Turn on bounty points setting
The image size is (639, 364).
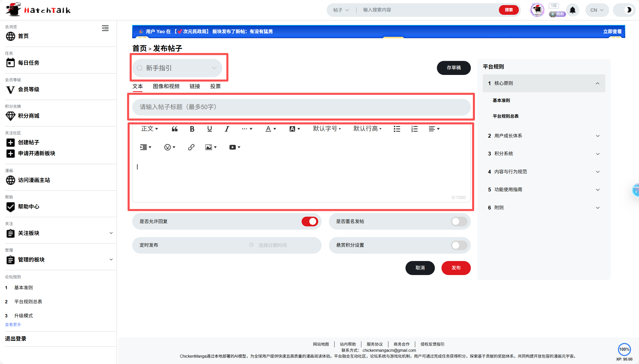[x=459, y=245]
